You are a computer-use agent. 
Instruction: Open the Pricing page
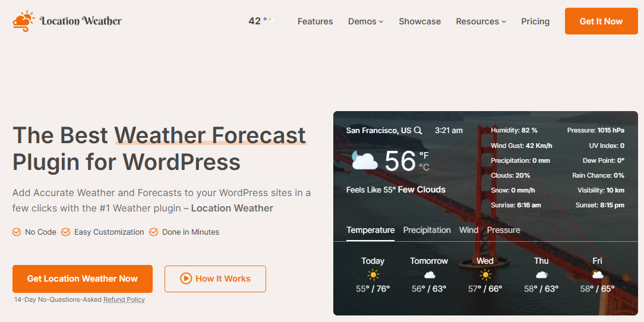point(535,21)
